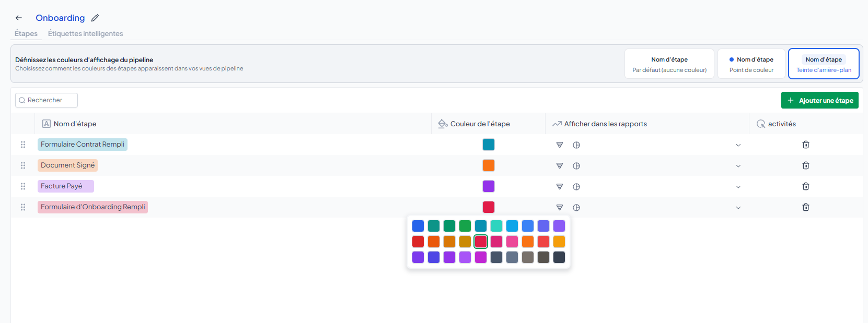Expand reports dropdown for Formulaire Contrat Rempli
This screenshot has height=323, width=868.
pos(738,145)
